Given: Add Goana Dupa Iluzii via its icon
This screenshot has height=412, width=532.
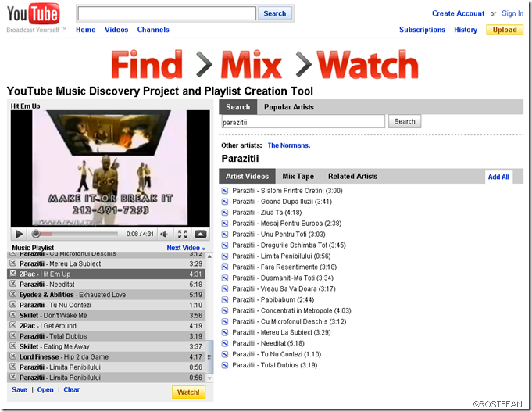Looking at the screenshot, I should coord(225,202).
